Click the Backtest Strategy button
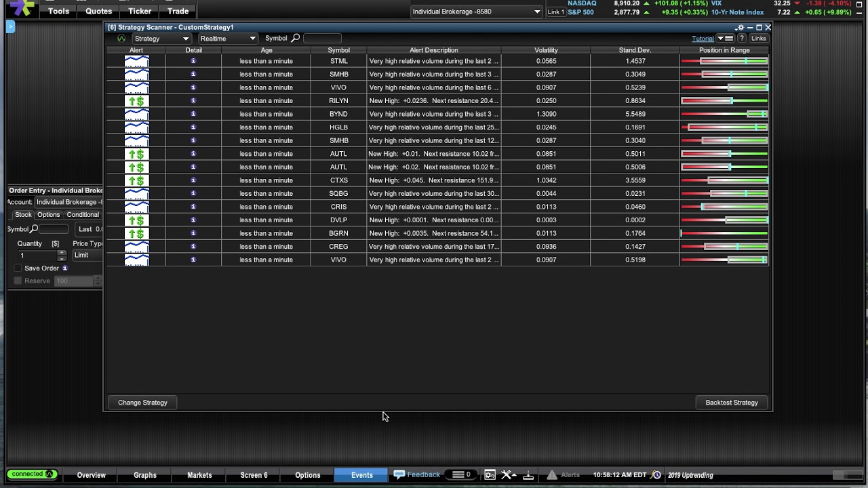 click(x=732, y=403)
